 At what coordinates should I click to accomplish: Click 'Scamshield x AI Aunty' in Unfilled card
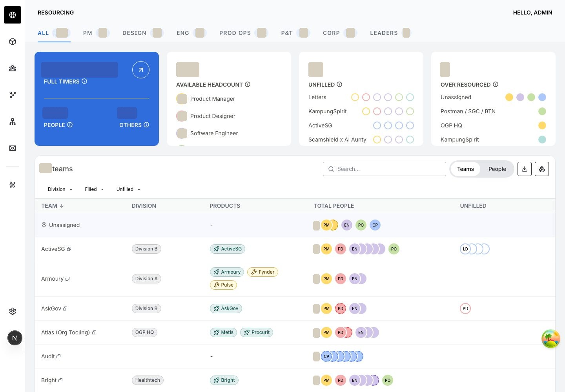coord(337,140)
